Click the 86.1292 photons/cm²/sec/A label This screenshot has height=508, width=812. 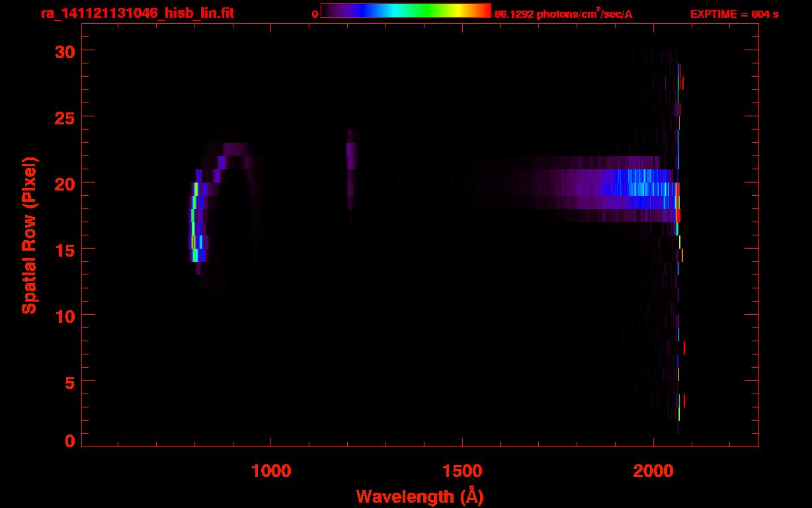(563, 14)
